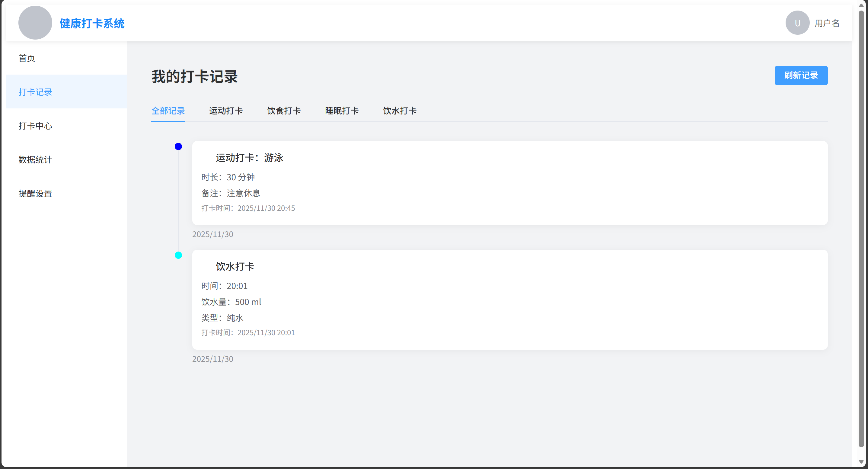Switch to the 全部记录 tab
This screenshot has width=868, height=469.
tap(168, 111)
